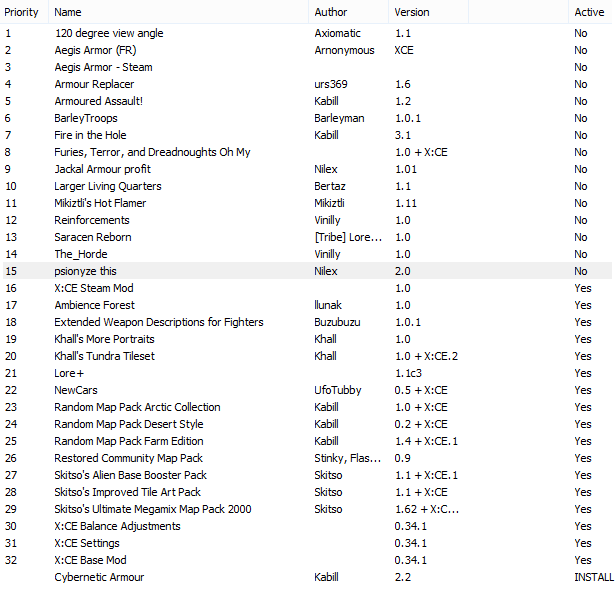Select the 'Aegis Armor (FR)' mod row

(307, 50)
